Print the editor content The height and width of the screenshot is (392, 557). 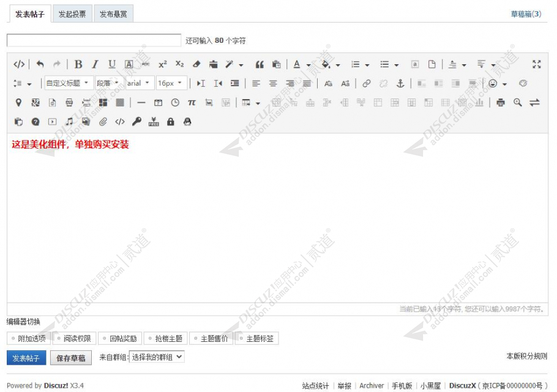point(501,103)
